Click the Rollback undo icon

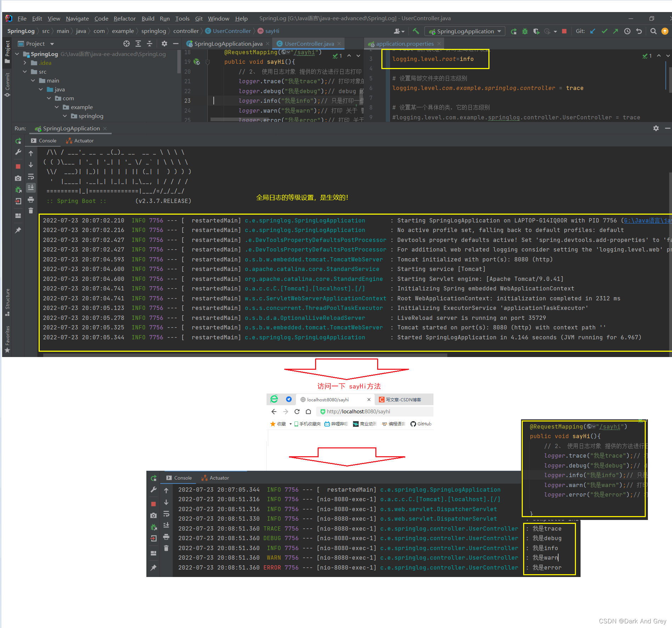pos(639,31)
